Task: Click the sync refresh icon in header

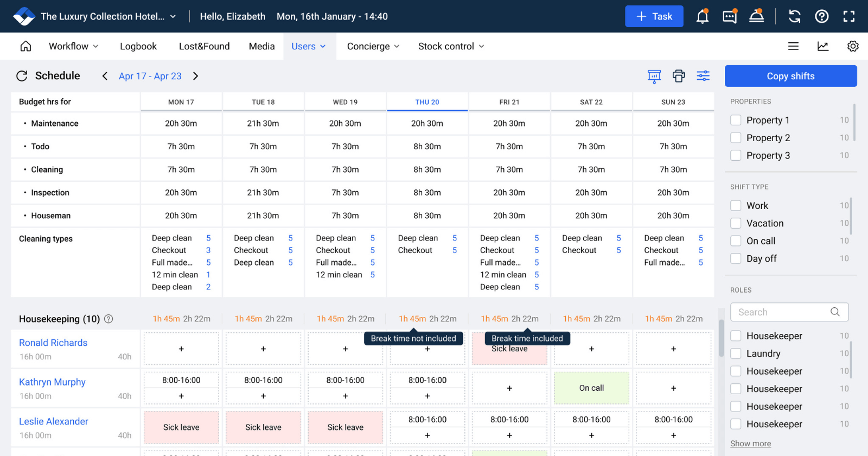Action: [795, 16]
